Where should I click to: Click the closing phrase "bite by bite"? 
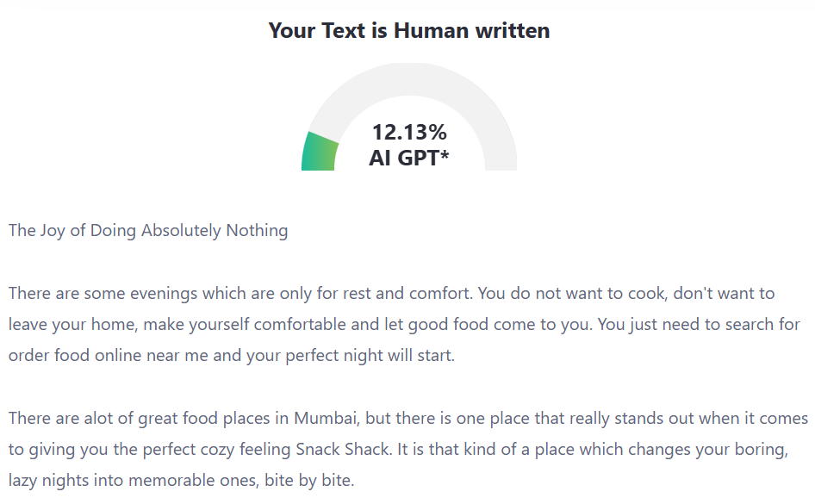pyautogui.click(x=309, y=481)
